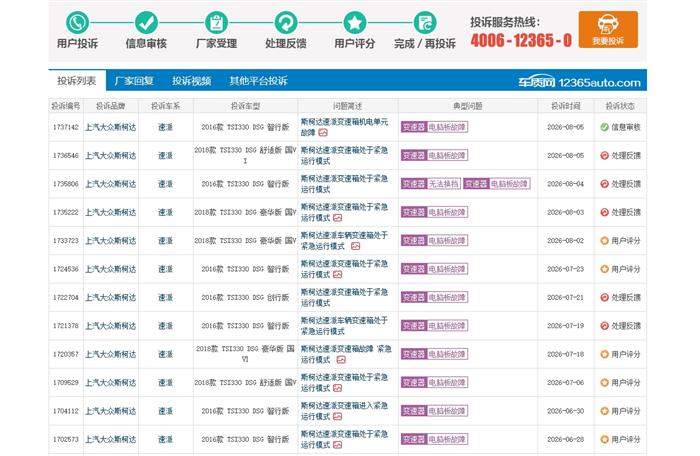Open complaint 1722704 description link
Image resolution: width=700 pixels, height=456 pixels.
(x=344, y=297)
